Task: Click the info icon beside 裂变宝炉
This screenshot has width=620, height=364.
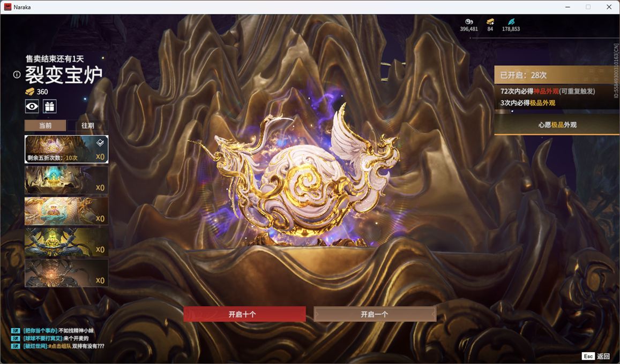Action: [x=17, y=74]
